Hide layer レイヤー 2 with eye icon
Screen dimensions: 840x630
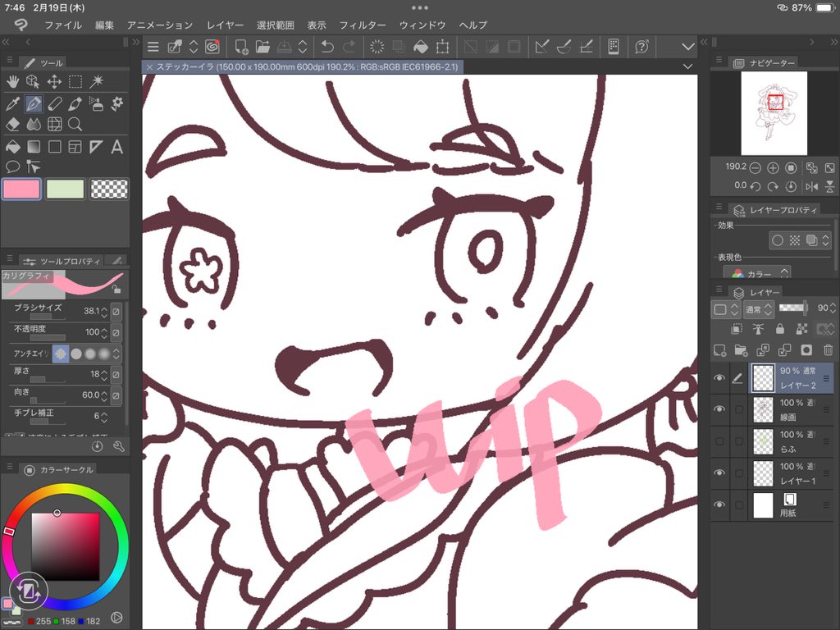click(719, 378)
